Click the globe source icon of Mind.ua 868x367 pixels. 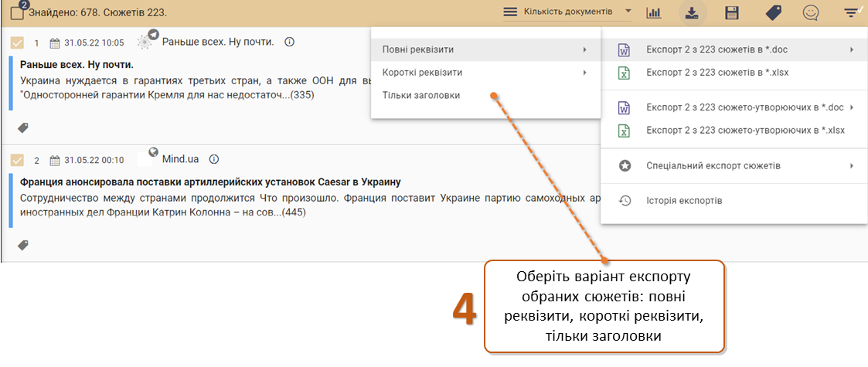[x=154, y=151]
